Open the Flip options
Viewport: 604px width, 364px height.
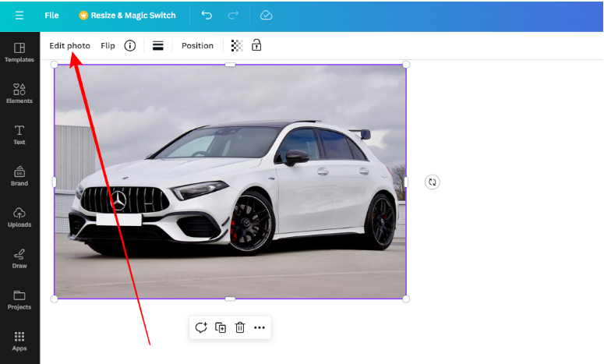click(108, 46)
